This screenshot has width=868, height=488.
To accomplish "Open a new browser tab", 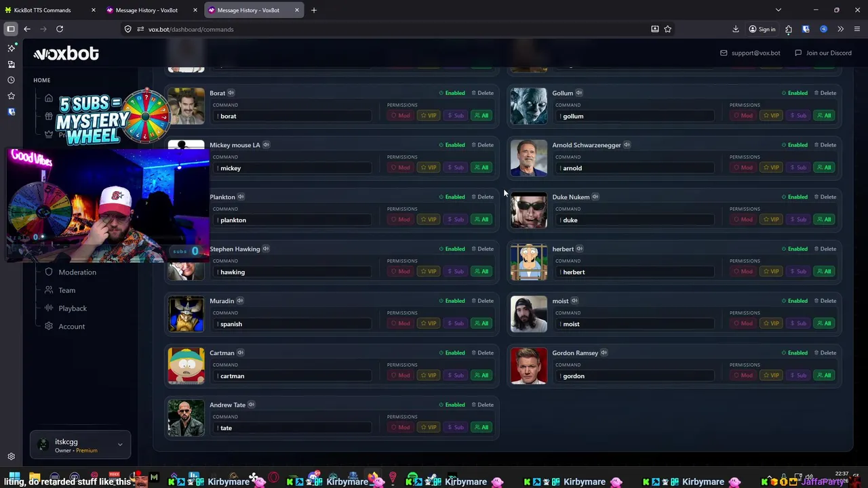I will coord(314,10).
